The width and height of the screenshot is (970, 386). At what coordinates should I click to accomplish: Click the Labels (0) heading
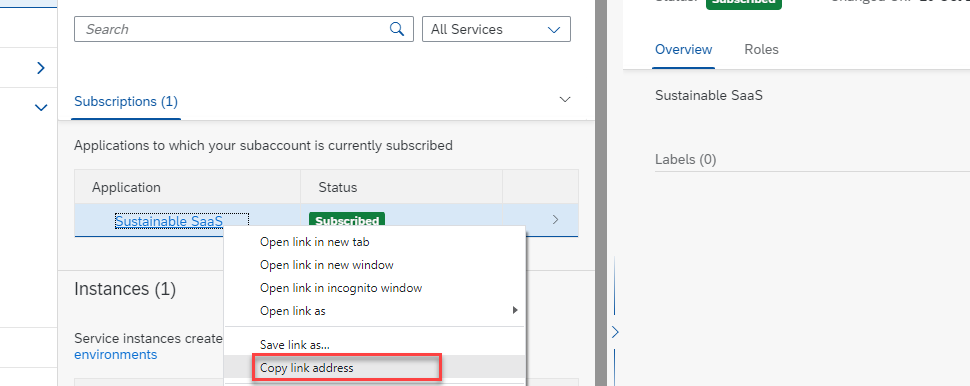click(x=685, y=160)
